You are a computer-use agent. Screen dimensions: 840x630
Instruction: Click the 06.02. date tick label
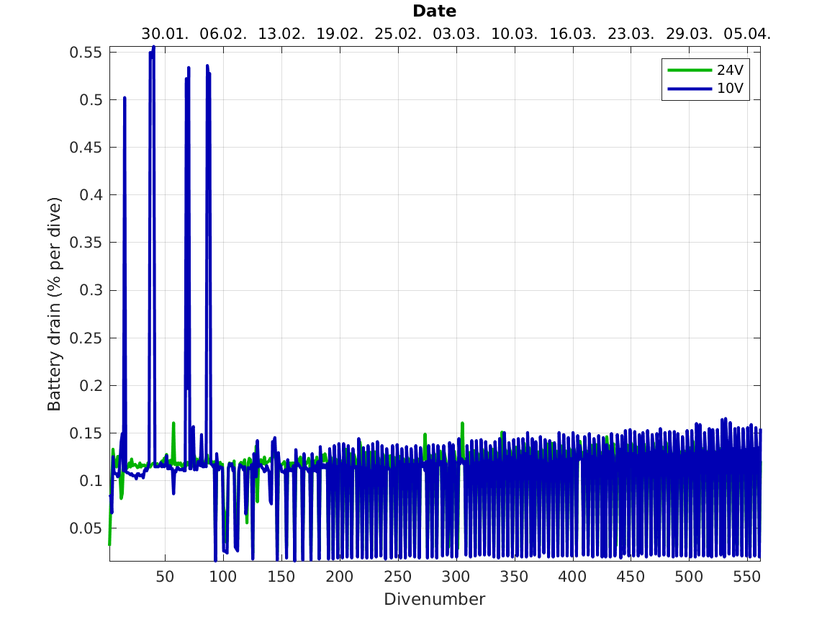(x=223, y=35)
